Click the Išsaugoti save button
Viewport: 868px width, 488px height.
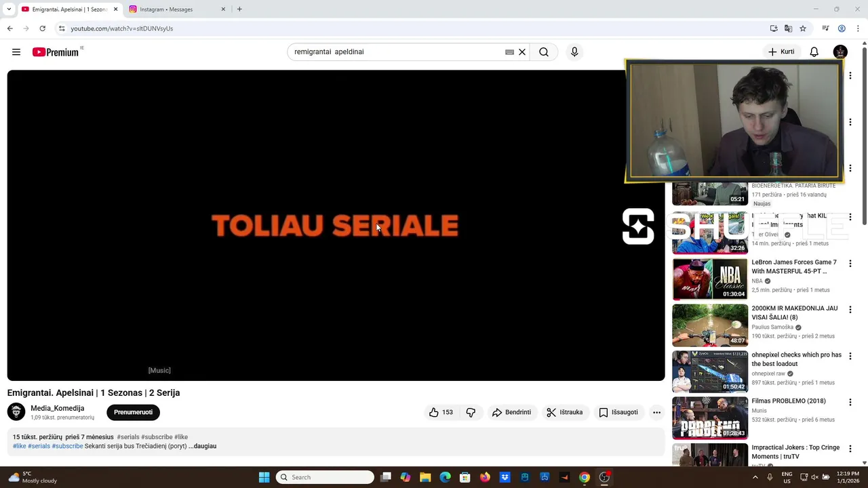click(x=618, y=412)
